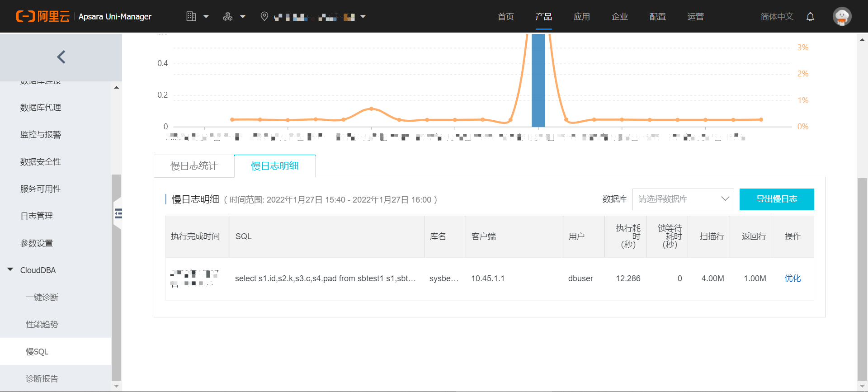
Task: Select 应用 in top navigation
Action: (x=581, y=17)
